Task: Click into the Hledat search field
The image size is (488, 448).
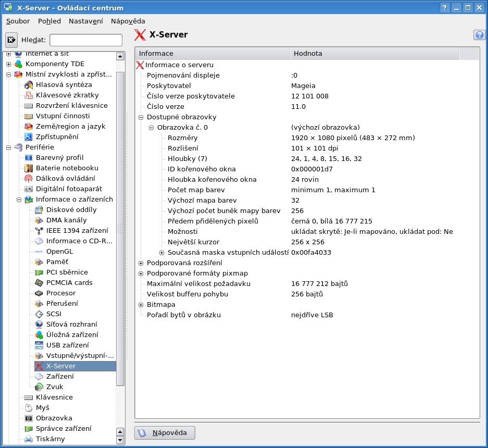Action: pos(86,40)
